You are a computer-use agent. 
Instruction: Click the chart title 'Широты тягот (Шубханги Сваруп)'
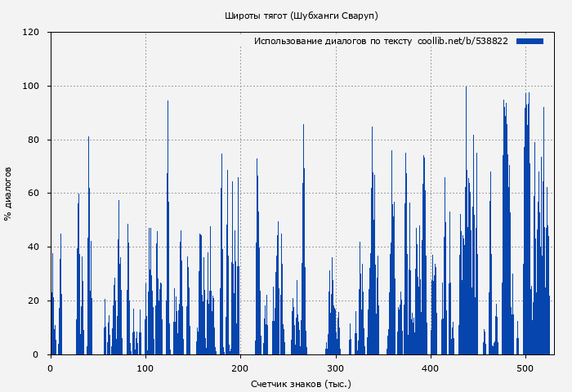pos(302,16)
